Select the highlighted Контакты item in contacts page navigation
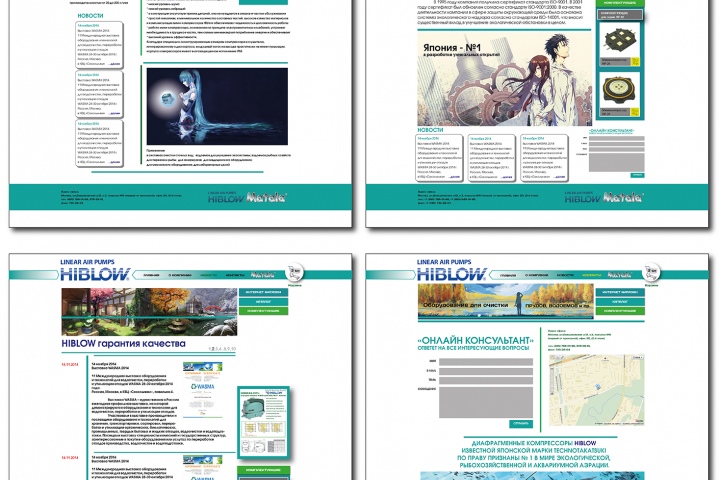The image size is (720, 480). 591,275
